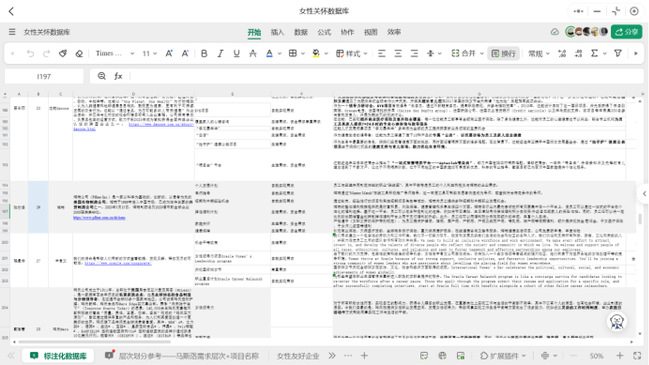Click the format painter icon
This screenshot has width=649, height=365.
pyautogui.click(x=63, y=53)
